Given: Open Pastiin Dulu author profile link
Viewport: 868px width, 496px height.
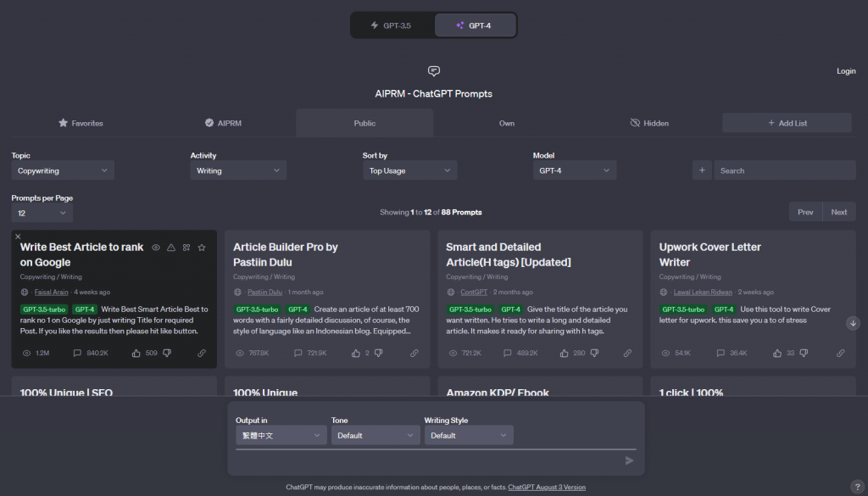Looking at the screenshot, I should 264,293.
